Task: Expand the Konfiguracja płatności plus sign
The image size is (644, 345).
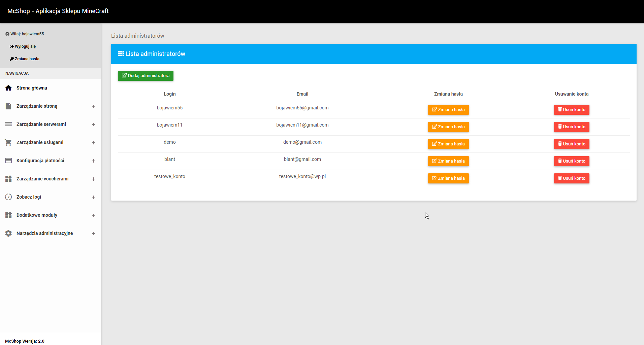Action: pos(93,161)
